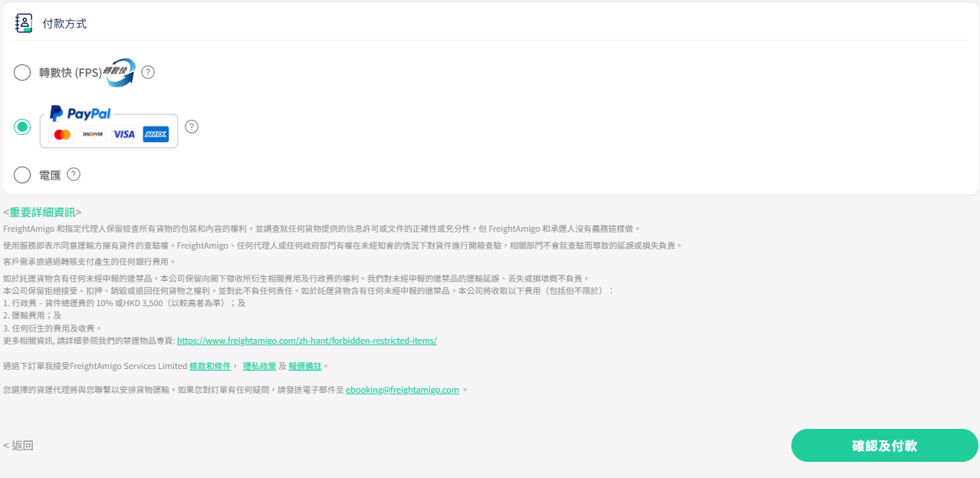Viewport: 980px width, 478px height.
Task: Click the ebooking@freightamigo.com email link
Action: point(403,390)
